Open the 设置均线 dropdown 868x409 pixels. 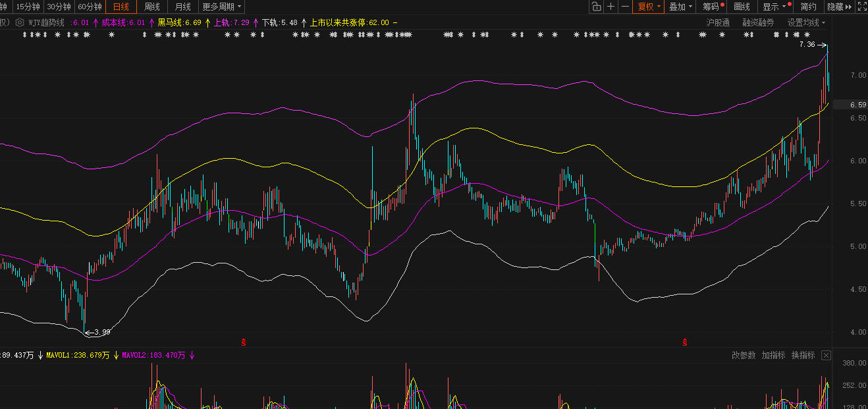[x=806, y=22]
